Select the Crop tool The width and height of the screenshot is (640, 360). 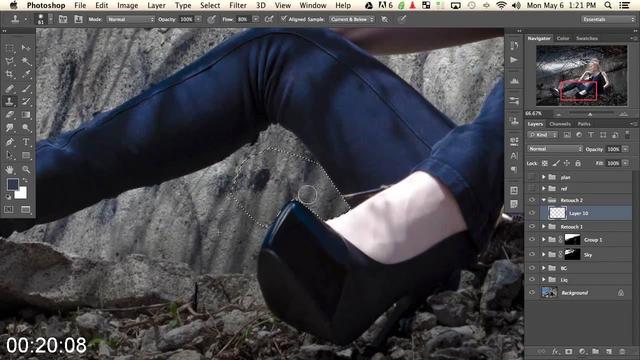pos(9,74)
